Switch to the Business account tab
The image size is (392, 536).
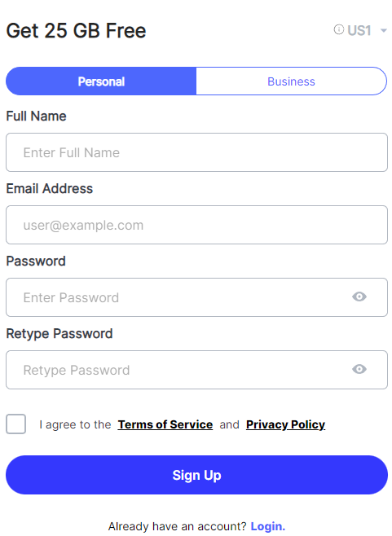(x=291, y=81)
